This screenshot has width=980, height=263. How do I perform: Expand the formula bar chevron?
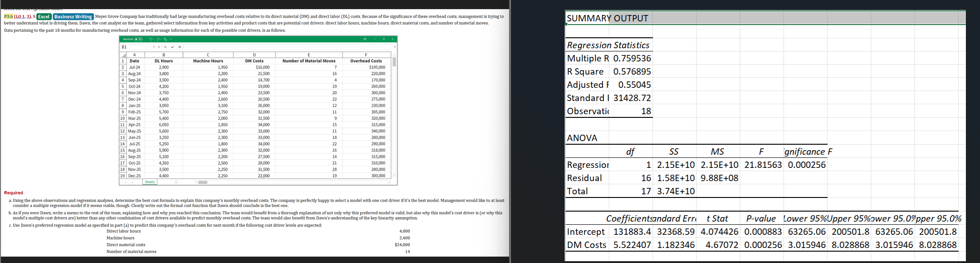click(394, 47)
